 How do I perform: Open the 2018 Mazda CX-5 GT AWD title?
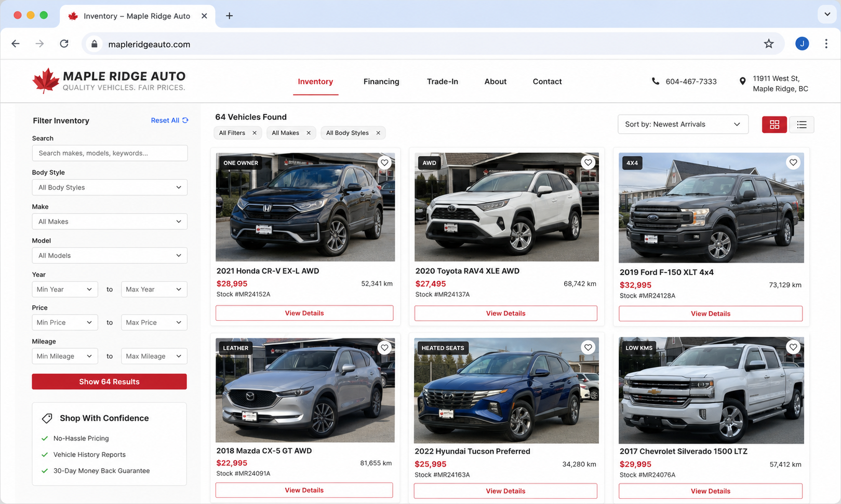(264, 451)
